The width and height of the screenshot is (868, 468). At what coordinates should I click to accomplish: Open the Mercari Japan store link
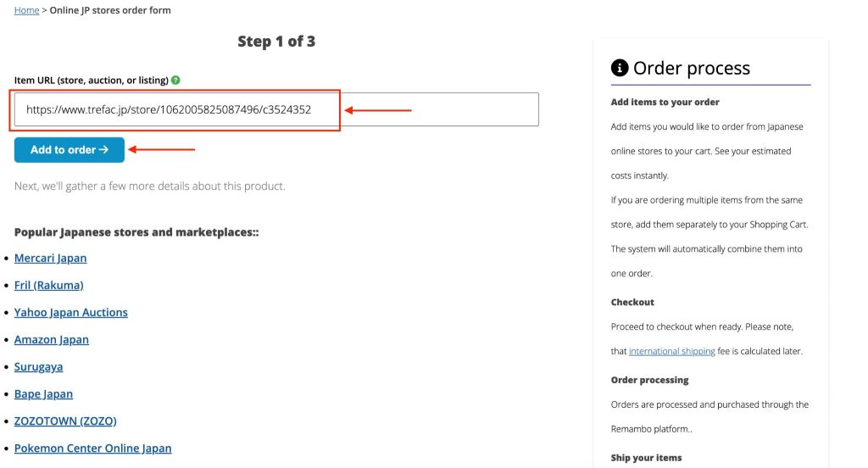point(50,258)
